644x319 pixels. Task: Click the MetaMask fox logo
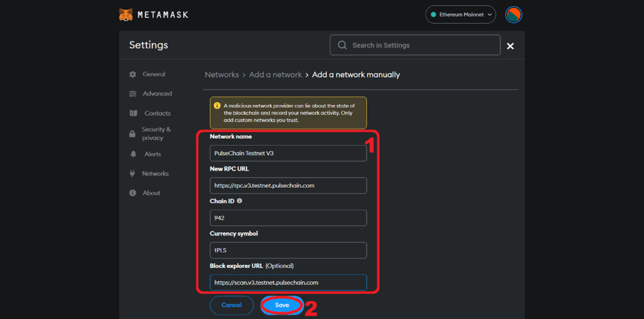click(126, 14)
